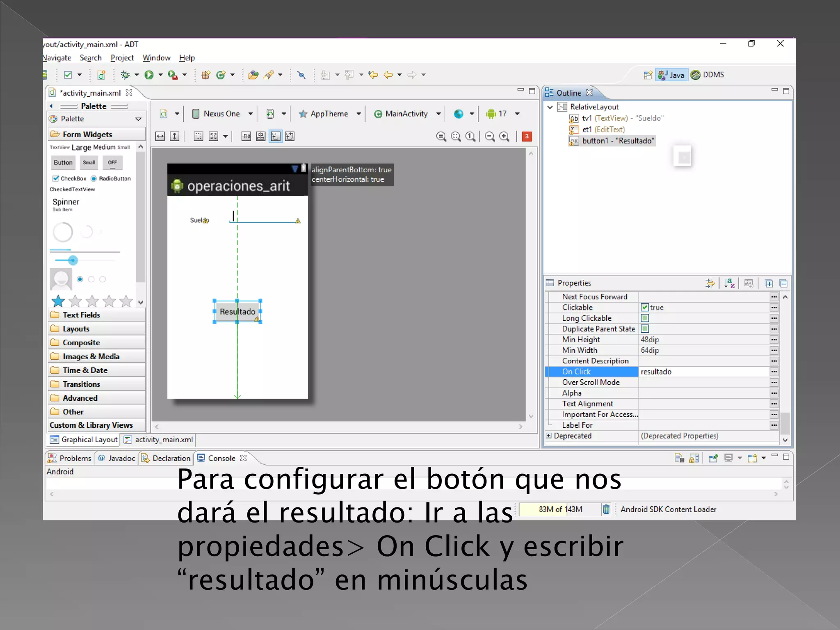This screenshot has width=840, height=630.
Task: Click the On Click resultado value field
Action: (703, 372)
